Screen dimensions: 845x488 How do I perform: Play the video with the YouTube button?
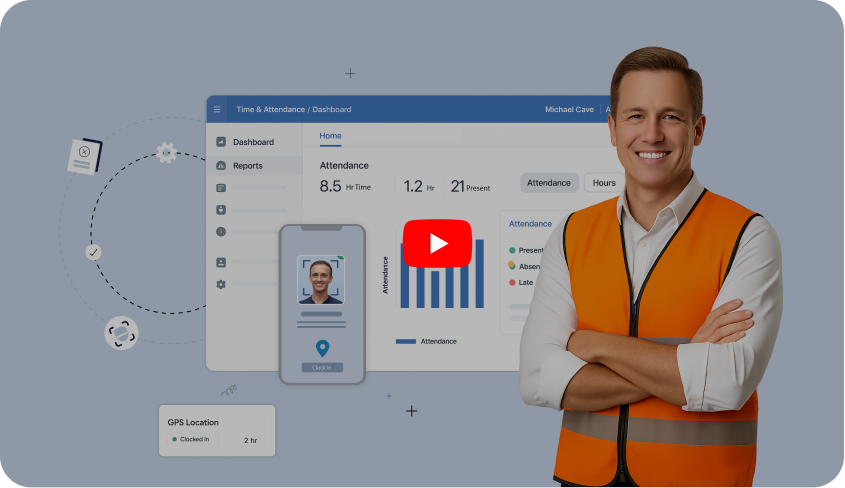437,243
